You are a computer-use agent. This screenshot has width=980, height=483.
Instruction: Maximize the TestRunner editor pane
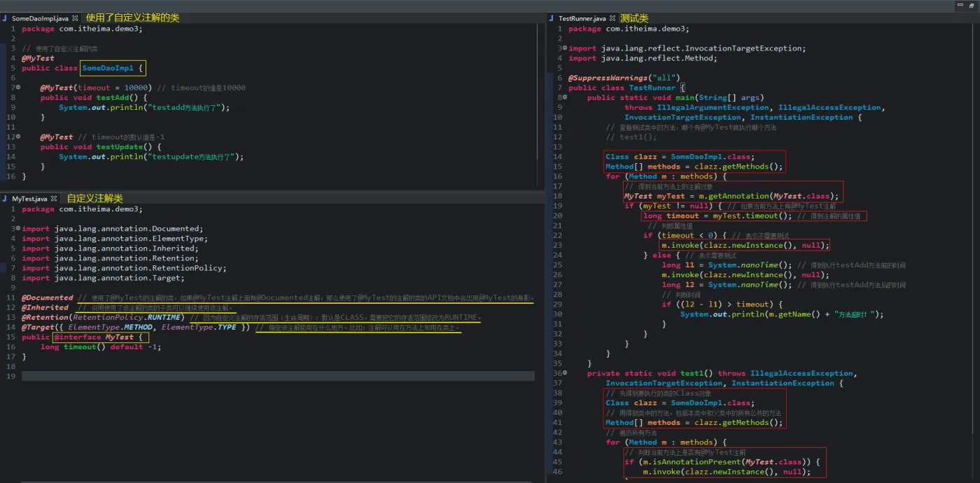972,5
